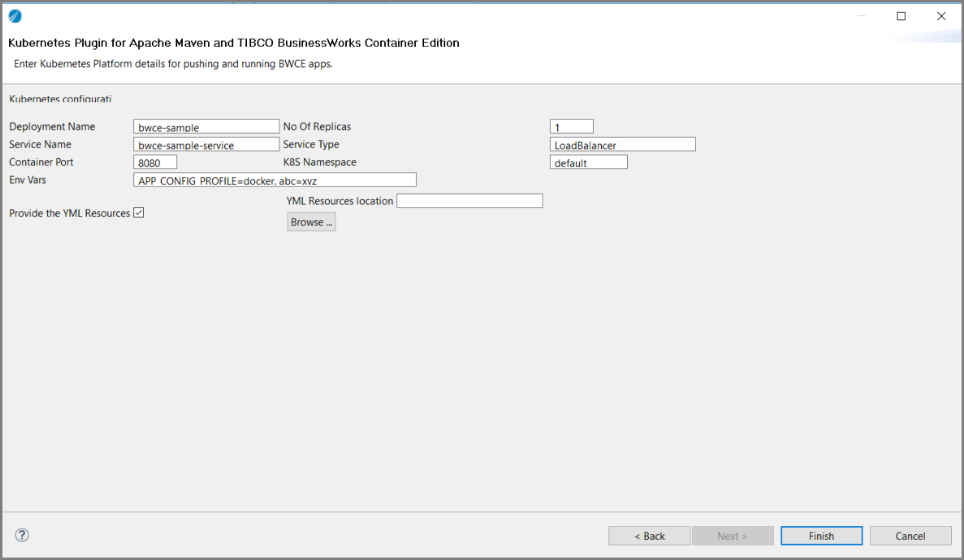The width and height of the screenshot is (964, 560).
Task: Click the disabled Next button
Action: [733, 536]
